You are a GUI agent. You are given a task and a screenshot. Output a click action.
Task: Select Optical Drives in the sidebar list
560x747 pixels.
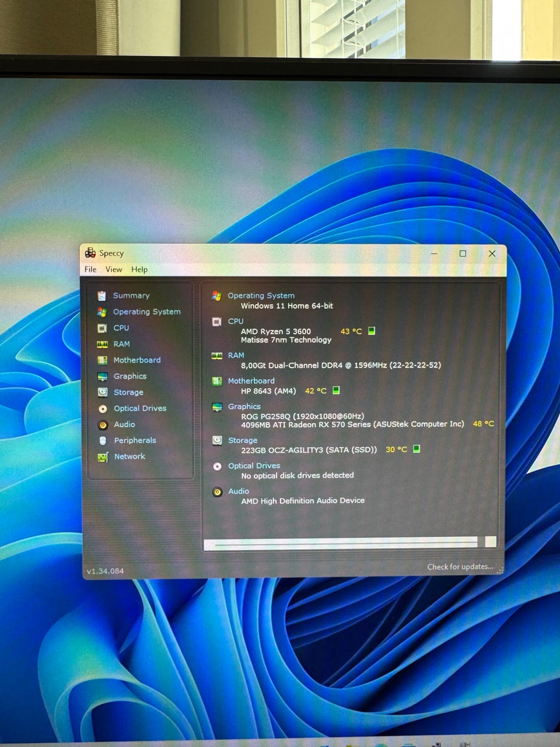pyautogui.click(x=140, y=409)
